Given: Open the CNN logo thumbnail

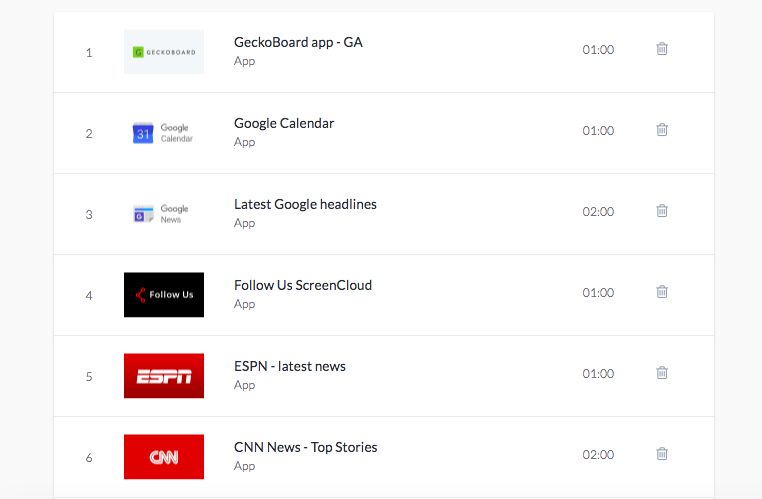Looking at the screenshot, I should tap(164, 457).
